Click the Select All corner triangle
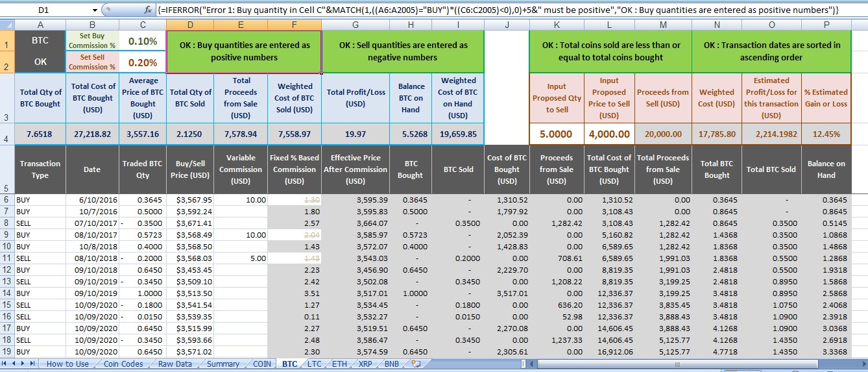 click(7, 25)
